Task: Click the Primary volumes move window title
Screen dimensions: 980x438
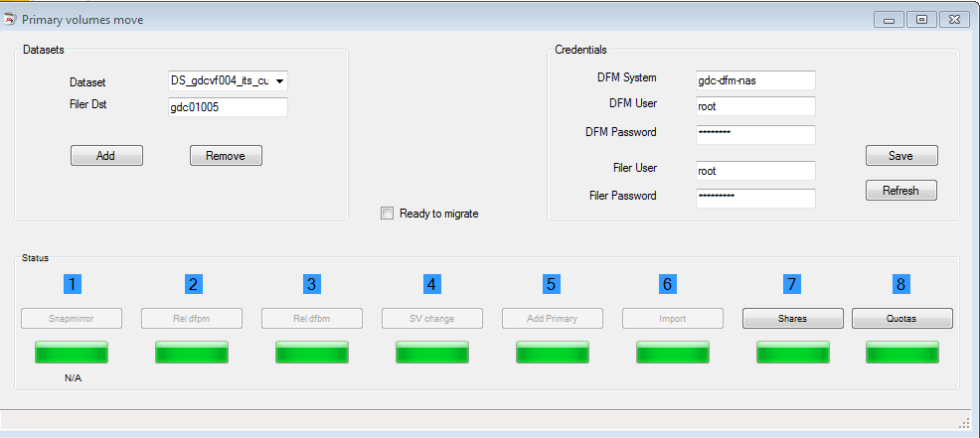Action: point(82,20)
